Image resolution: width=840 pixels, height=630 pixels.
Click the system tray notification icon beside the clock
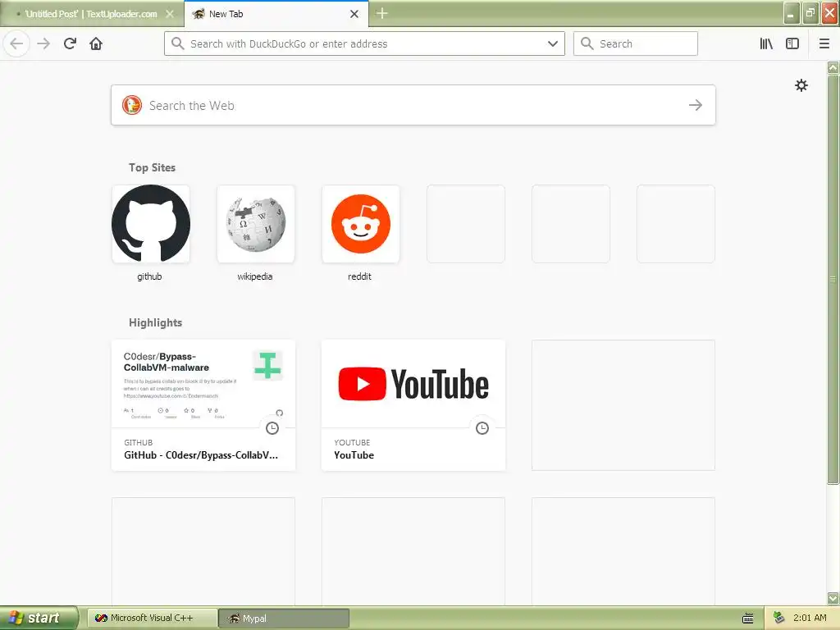(x=778, y=619)
